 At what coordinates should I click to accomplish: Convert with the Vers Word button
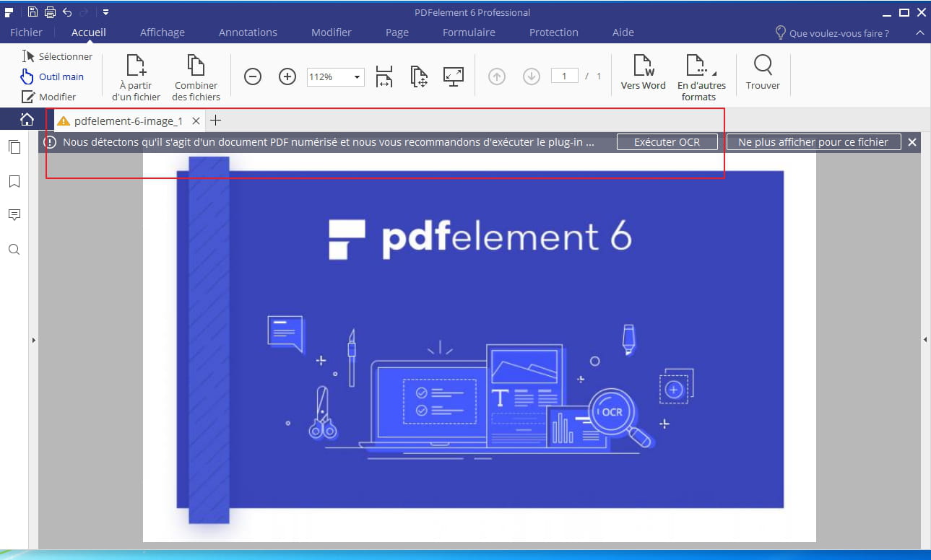[x=644, y=72]
